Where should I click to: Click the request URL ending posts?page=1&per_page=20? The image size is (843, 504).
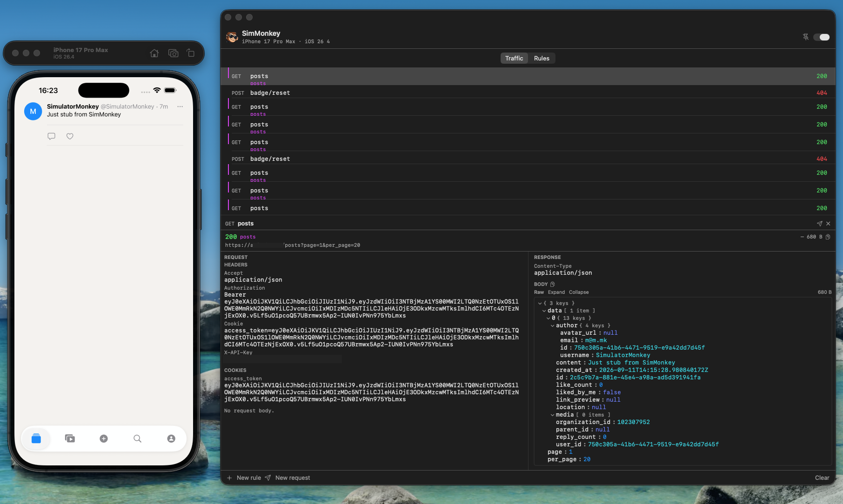[x=293, y=245]
